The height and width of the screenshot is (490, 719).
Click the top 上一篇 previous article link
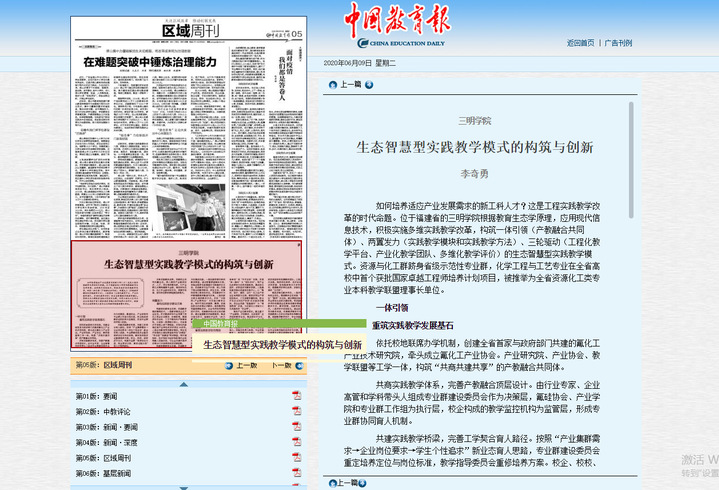tap(351, 85)
